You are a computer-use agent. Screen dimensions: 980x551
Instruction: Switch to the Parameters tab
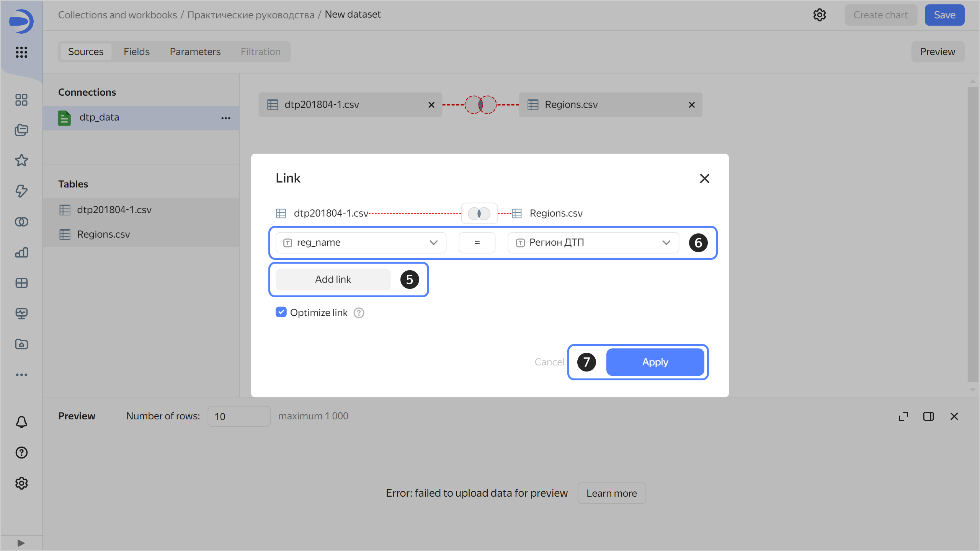click(x=195, y=52)
